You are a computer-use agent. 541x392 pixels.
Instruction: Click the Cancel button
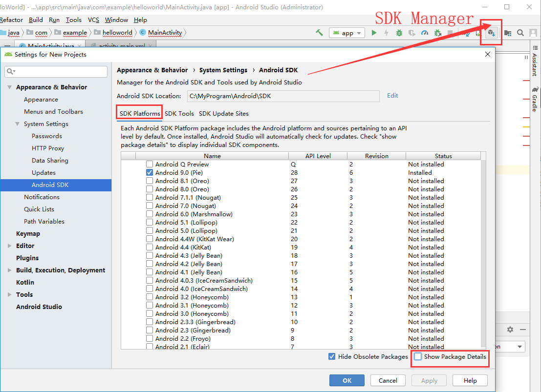pos(388,380)
